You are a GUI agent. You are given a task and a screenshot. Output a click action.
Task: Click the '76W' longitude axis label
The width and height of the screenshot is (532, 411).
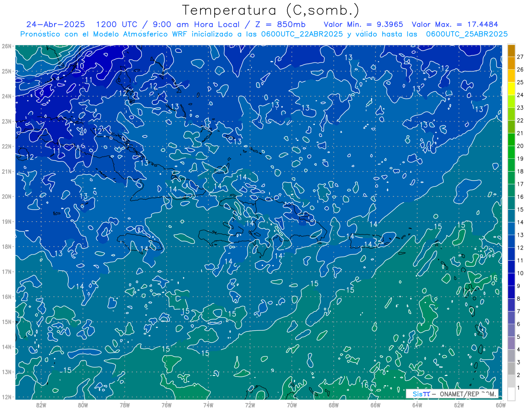[x=166, y=405]
